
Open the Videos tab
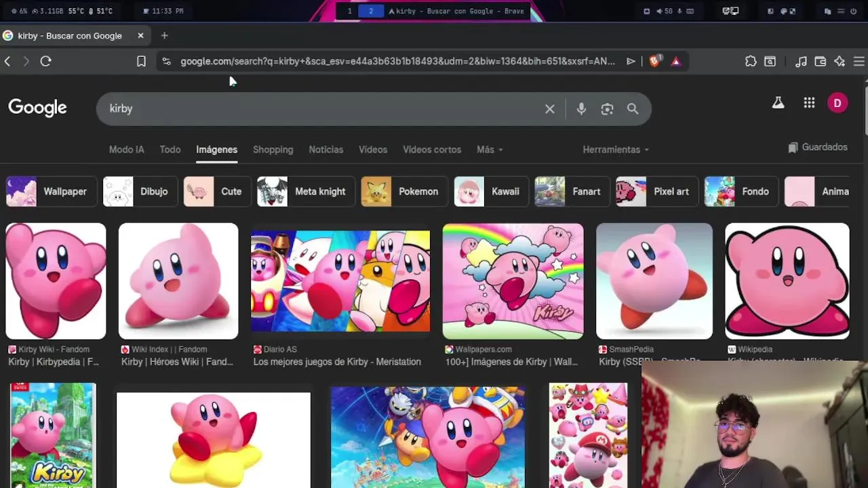373,150
